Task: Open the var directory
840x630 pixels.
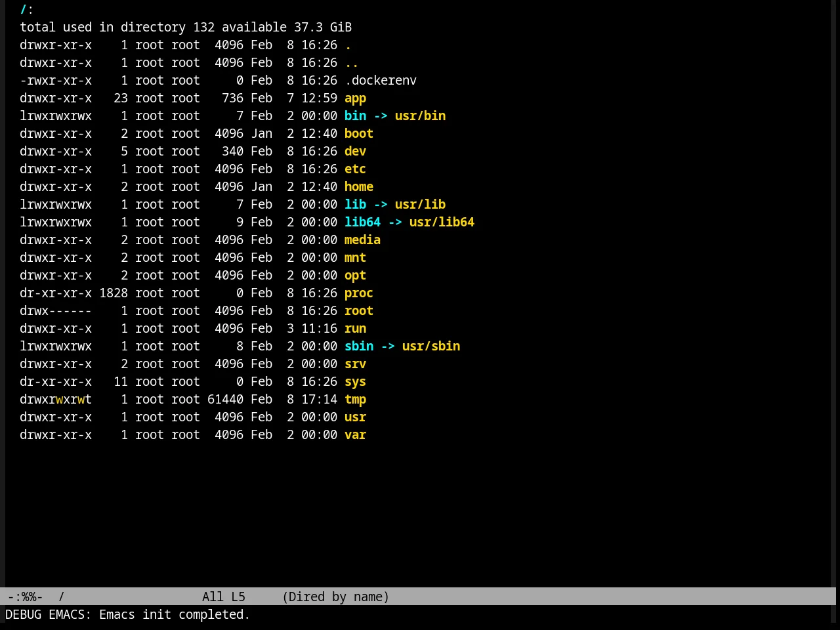Action: pyautogui.click(x=355, y=435)
